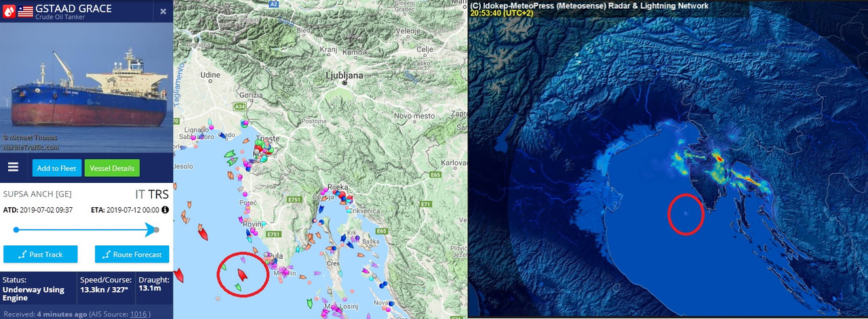Click the Cres island label on map
This screenshot has width=868, height=319.
(x=333, y=263)
